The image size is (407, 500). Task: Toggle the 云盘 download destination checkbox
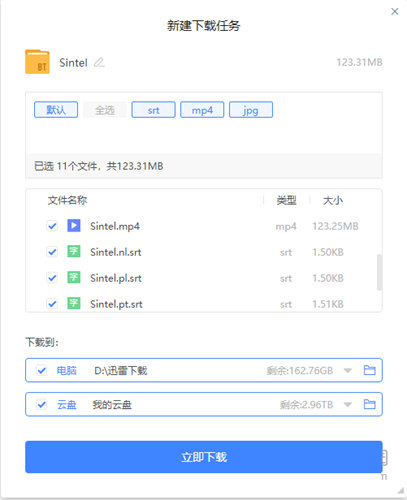[x=42, y=405]
